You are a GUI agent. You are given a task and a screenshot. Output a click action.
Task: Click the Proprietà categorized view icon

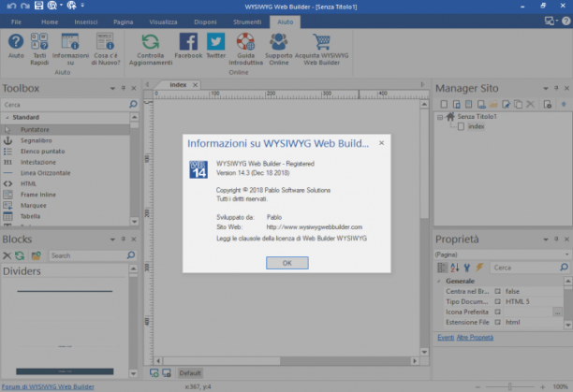[442, 268]
